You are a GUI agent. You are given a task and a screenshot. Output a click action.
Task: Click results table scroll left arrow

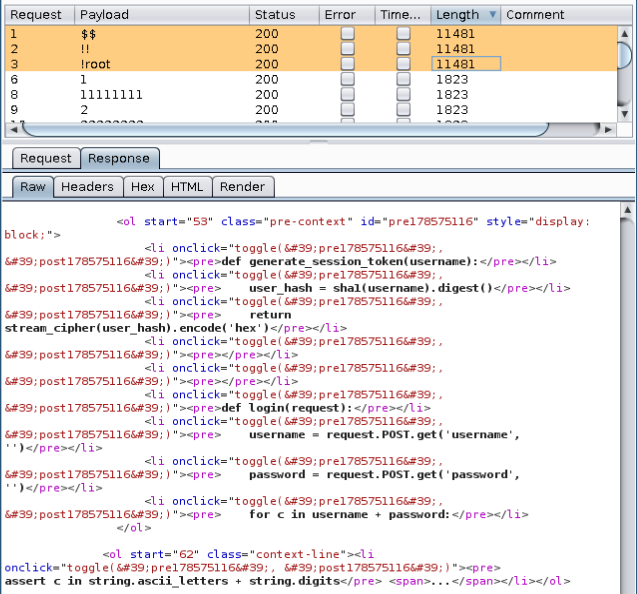[x=13, y=130]
